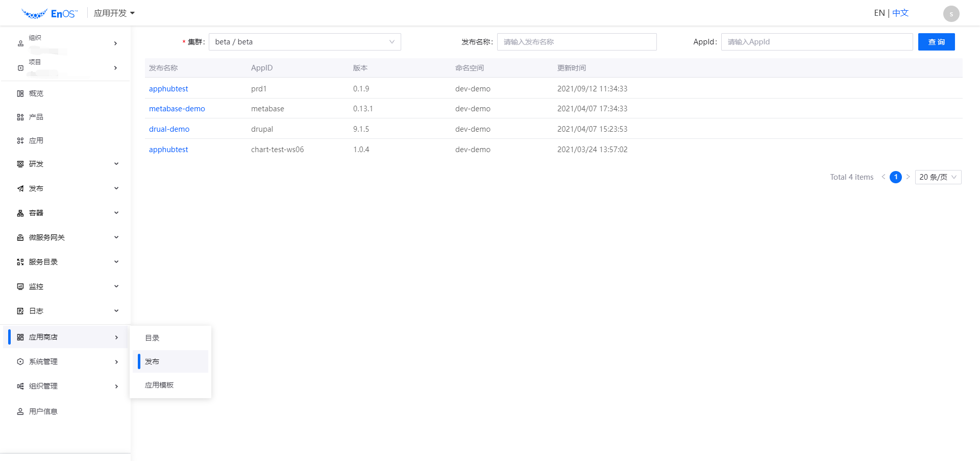Open the 应用开发 menu in header
This screenshot has width=980, height=461.
click(114, 13)
